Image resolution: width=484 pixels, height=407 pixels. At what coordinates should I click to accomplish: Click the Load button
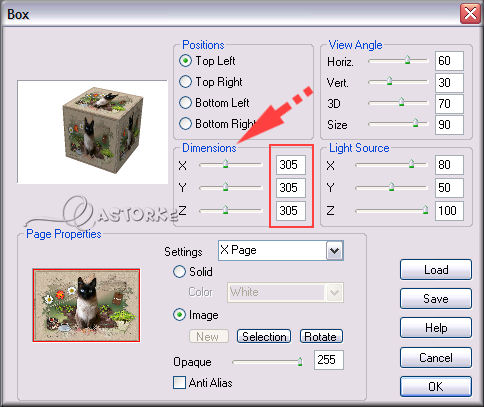pyautogui.click(x=436, y=270)
